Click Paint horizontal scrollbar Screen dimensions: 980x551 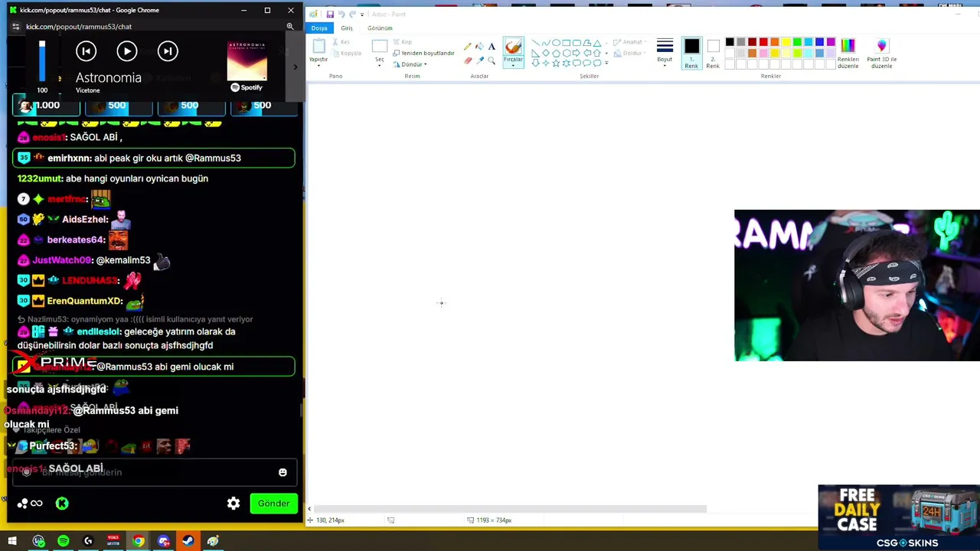point(509,509)
